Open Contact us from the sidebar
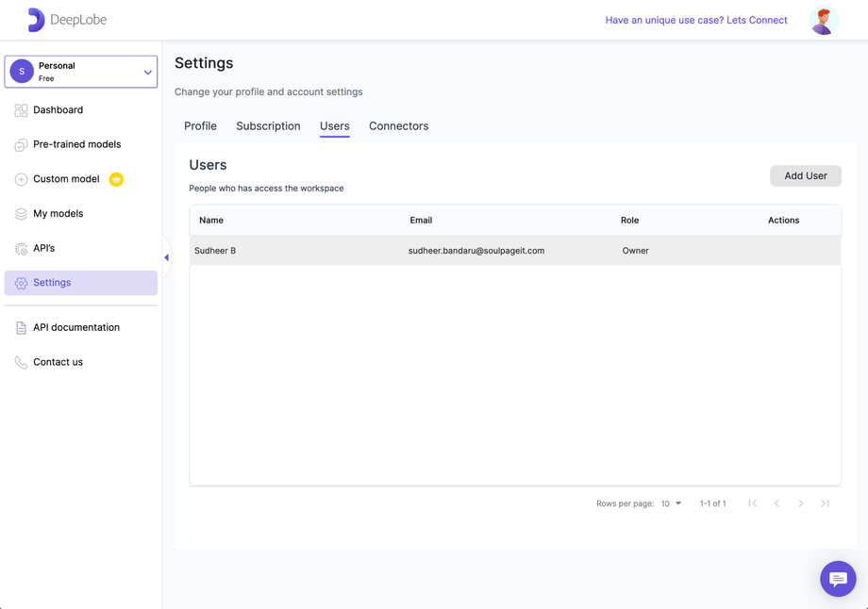Image resolution: width=868 pixels, height=609 pixels. click(x=57, y=361)
